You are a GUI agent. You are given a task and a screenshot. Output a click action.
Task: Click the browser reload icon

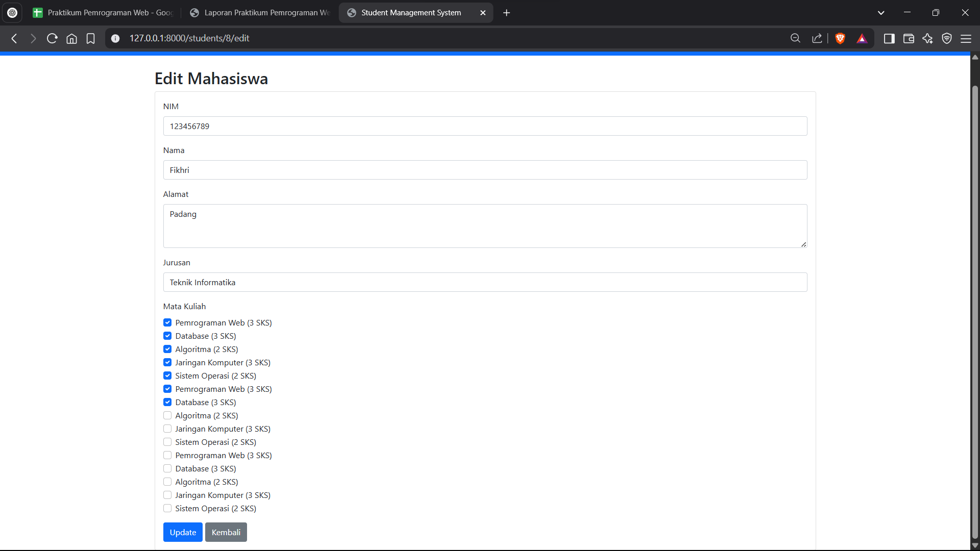click(52, 38)
